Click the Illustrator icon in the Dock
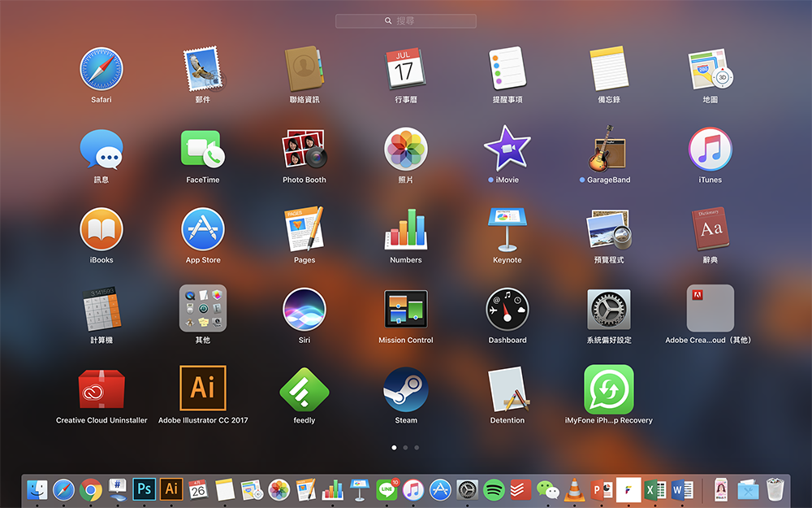The height and width of the screenshot is (508, 812). click(171, 489)
